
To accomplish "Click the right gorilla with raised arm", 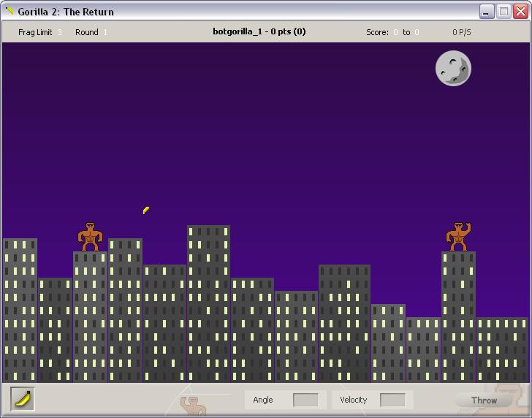I will click(x=458, y=237).
